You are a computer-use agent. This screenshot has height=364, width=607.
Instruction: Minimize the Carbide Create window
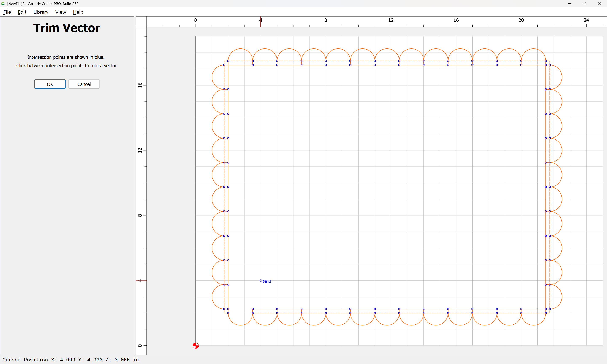570,4
